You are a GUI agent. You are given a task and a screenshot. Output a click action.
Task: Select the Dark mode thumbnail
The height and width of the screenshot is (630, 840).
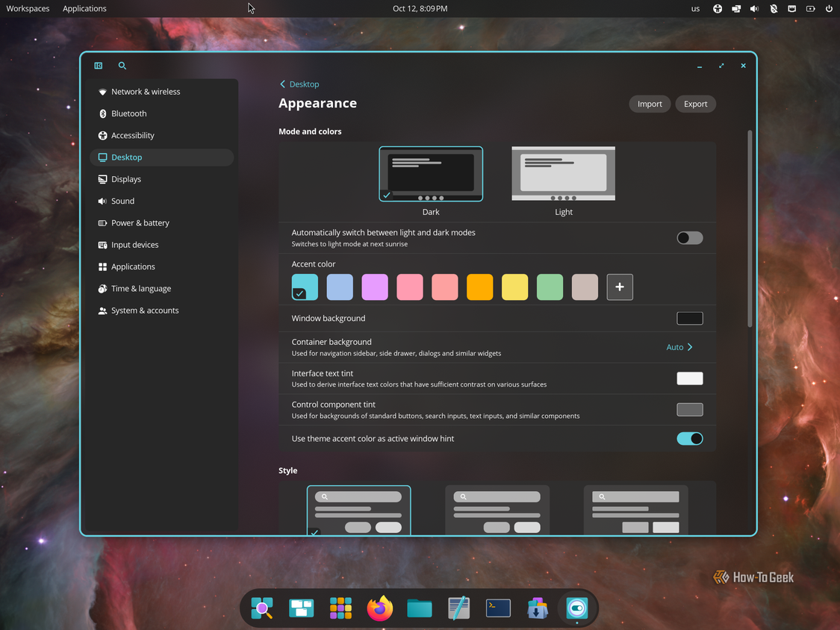(431, 174)
